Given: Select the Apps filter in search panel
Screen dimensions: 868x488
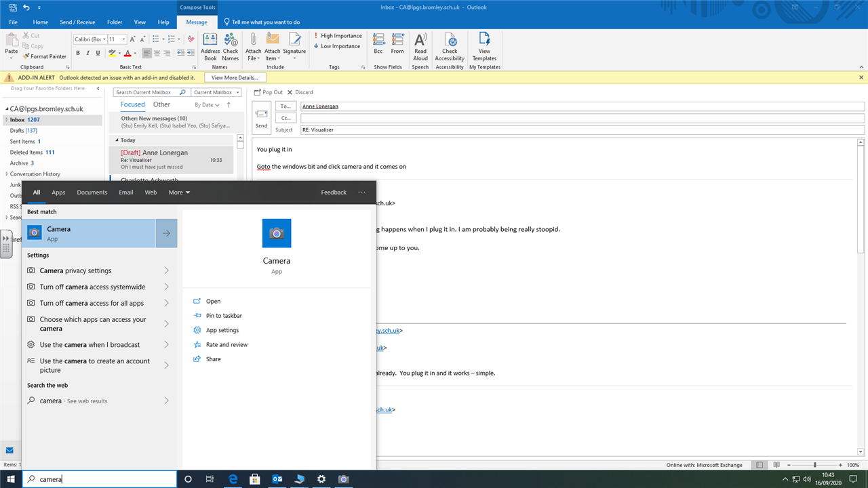Looking at the screenshot, I should 58,192.
